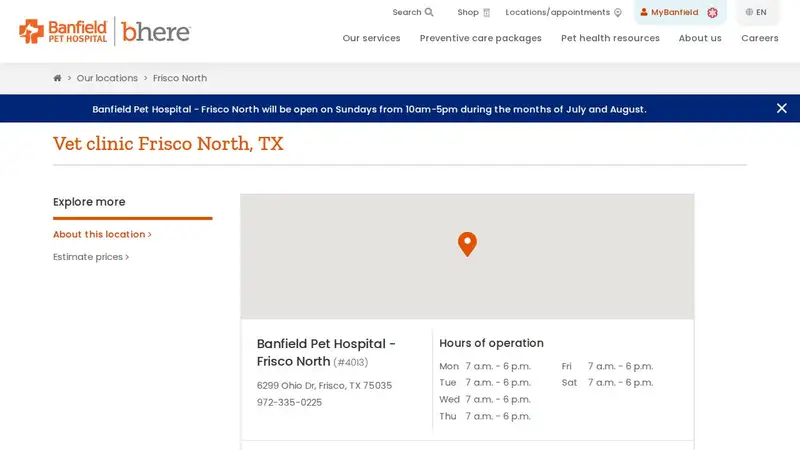Open the EN language selector
800x450 pixels.
pyautogui.click(x=756, y=12)
